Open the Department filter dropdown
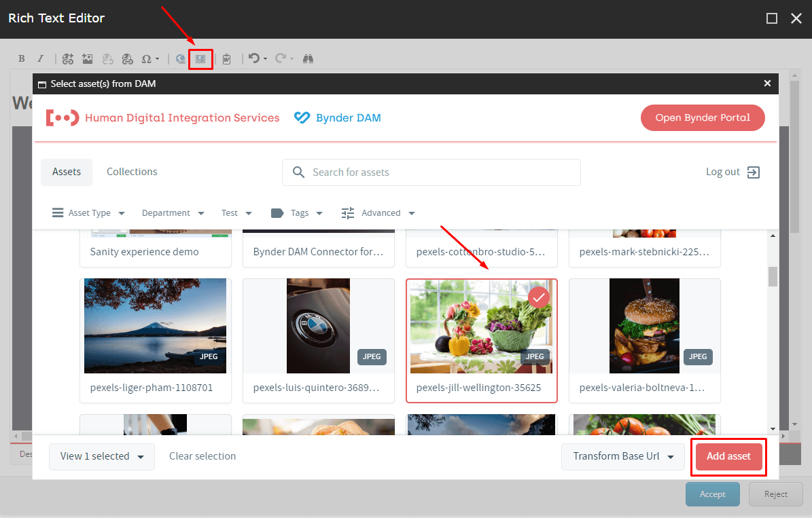812x518 pixels. (x=173, y=213)
